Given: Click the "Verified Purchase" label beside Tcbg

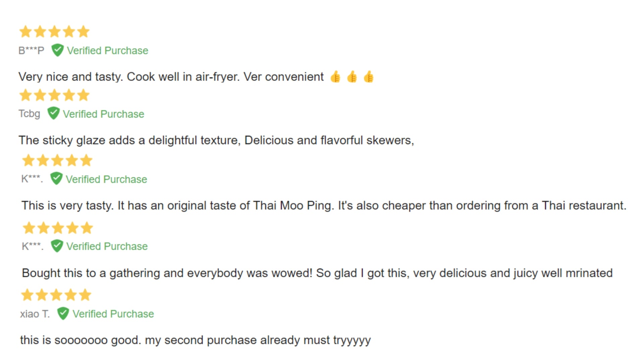Looking at the screenshot, I should (103, 114).
